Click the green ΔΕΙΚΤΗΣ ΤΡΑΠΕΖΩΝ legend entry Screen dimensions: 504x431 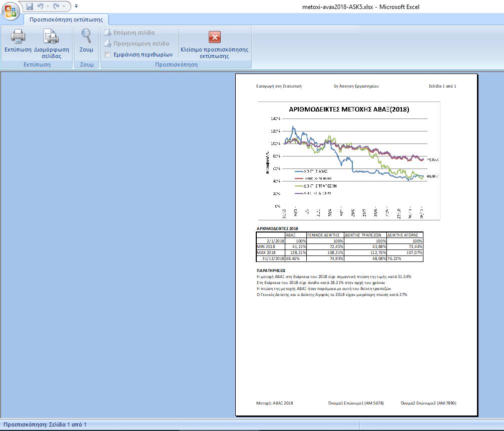click(x=316, y=186)
